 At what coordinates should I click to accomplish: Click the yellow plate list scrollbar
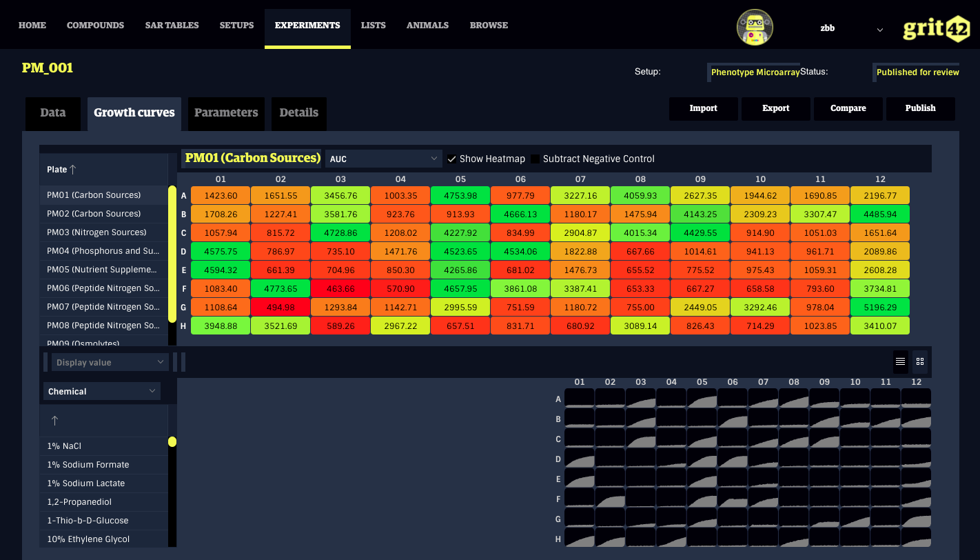172,255
